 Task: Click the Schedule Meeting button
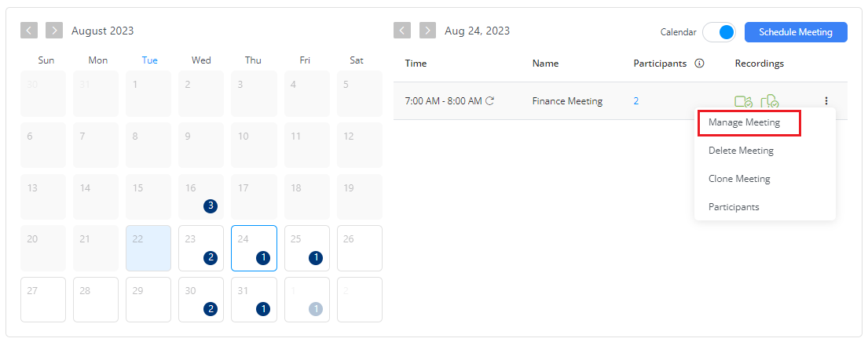796,32
